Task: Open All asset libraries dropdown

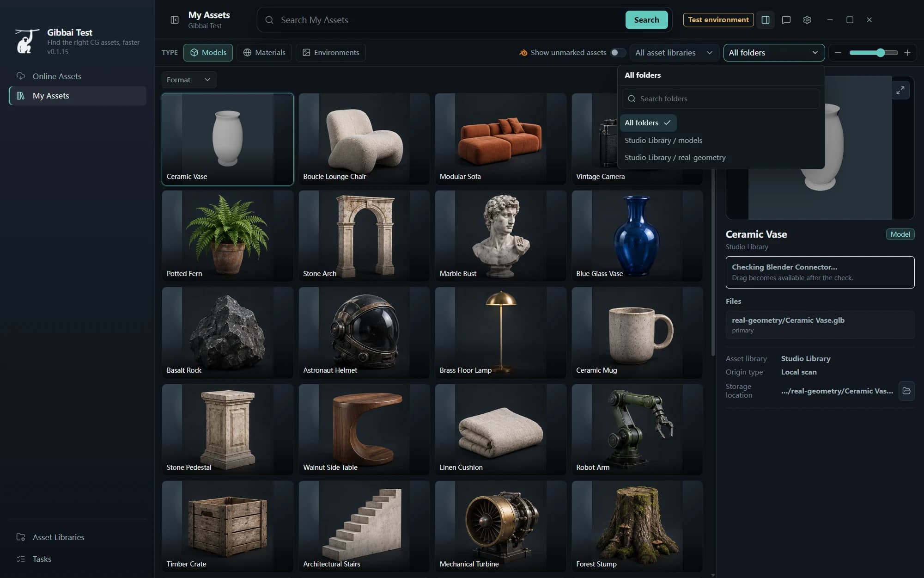Action: click(674, 53)
